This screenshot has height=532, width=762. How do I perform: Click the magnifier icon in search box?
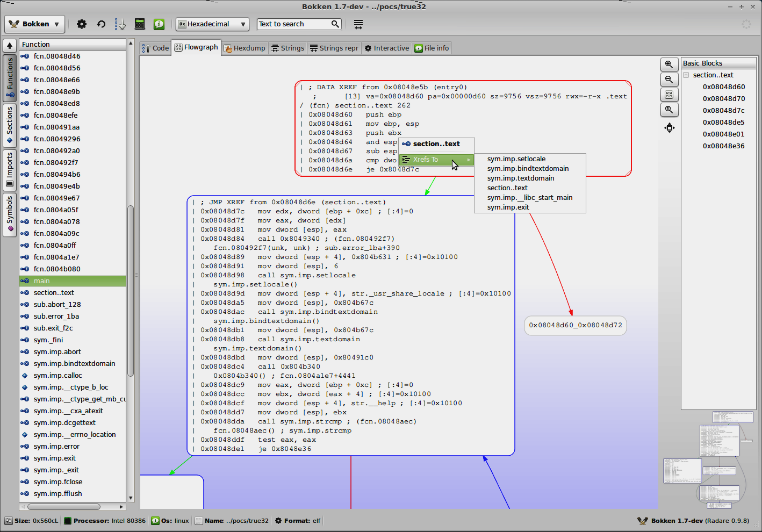tap(335, 24)
